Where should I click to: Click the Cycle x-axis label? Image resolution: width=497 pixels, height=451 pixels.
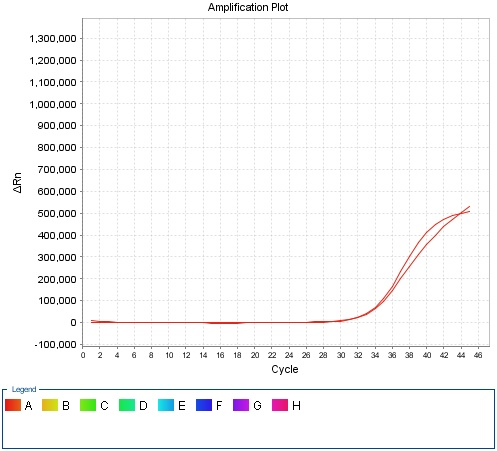(x=285, y=369)
